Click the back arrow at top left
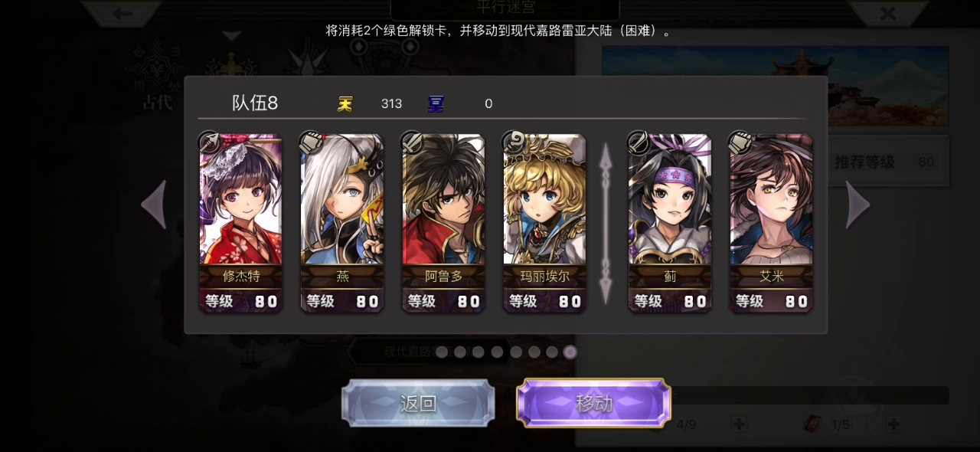Screen dimensions: 980x452 (x=122, y=13)
